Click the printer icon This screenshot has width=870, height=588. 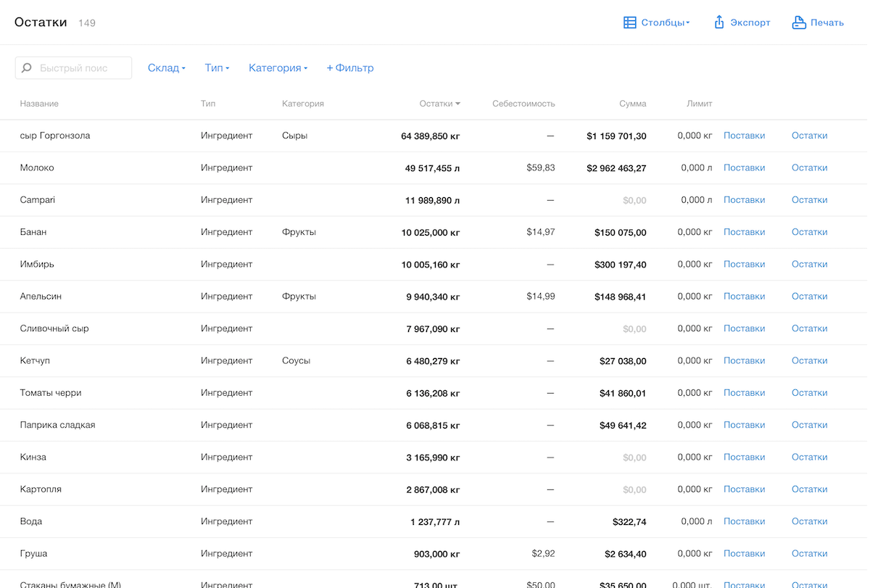pyautogui.click(x=799, y=22)
